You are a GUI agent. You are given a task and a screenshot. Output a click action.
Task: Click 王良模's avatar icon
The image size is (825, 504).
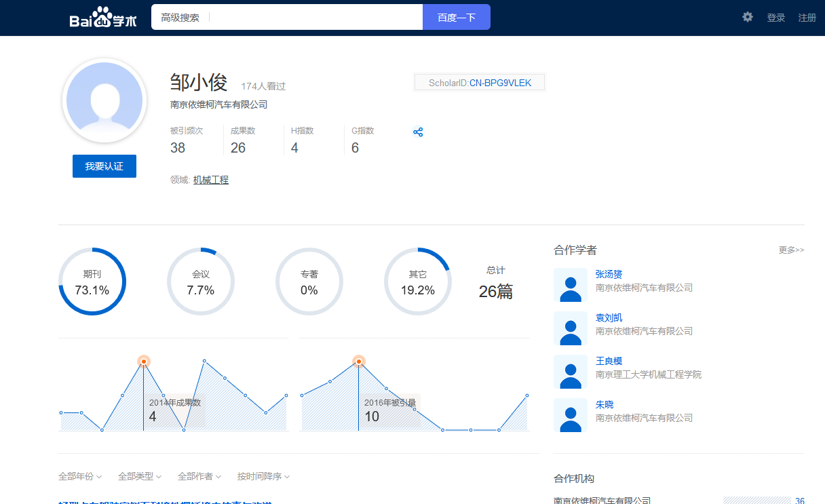pos(571,372)
